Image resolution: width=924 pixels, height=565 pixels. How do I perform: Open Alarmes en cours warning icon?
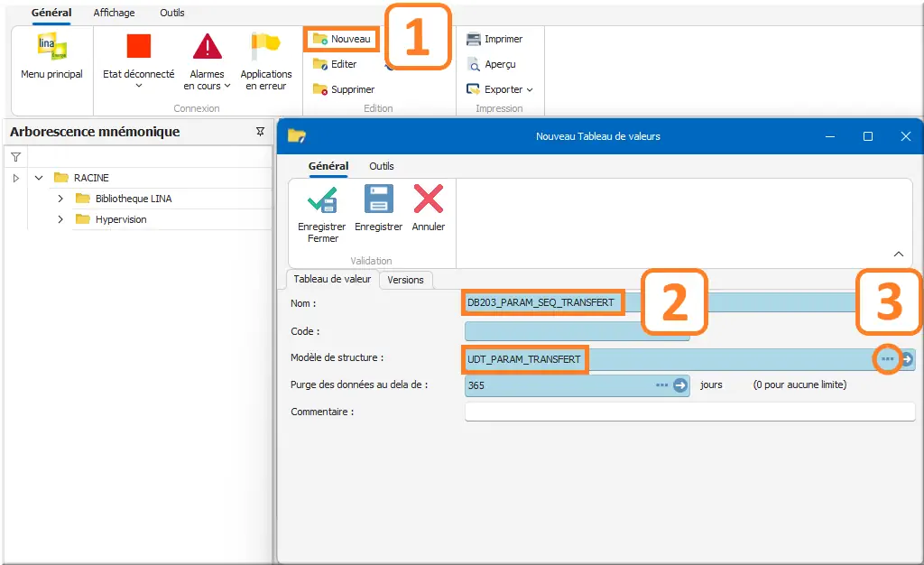208,47
